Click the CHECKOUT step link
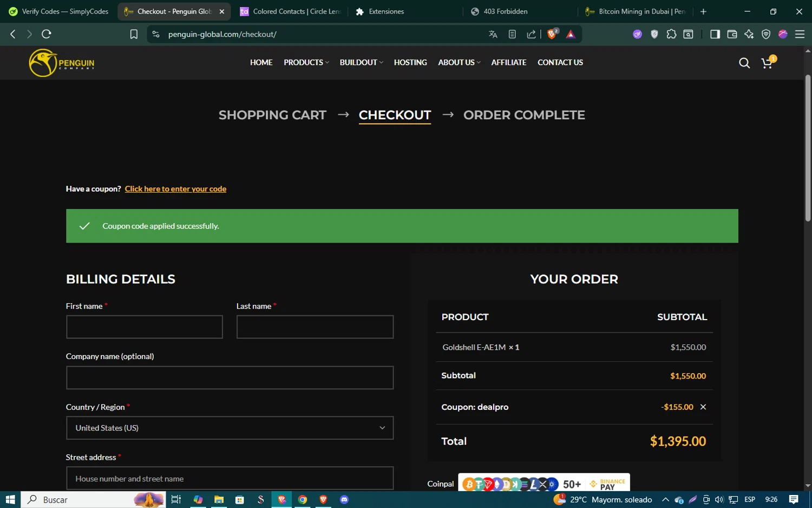This screenshot has width=812, height=508. click(x=395, y=115)
